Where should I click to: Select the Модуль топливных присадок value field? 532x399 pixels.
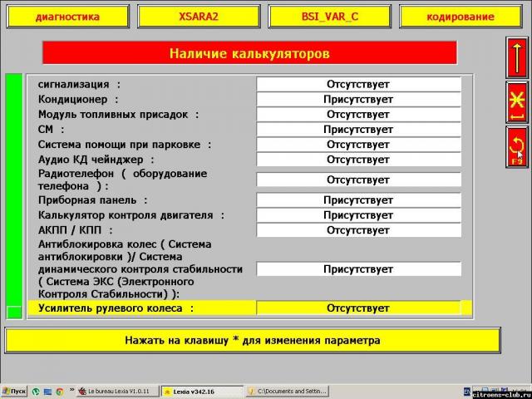(358, 115)
